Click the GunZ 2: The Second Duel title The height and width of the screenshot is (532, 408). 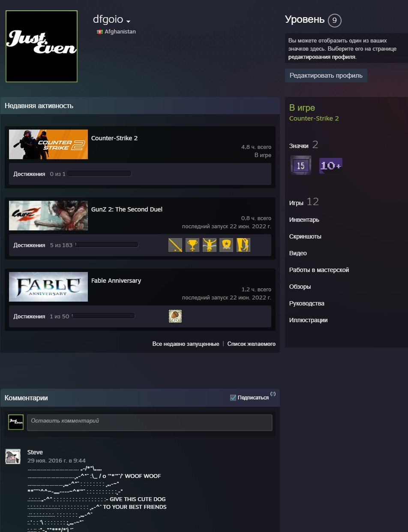click(127, 209)
